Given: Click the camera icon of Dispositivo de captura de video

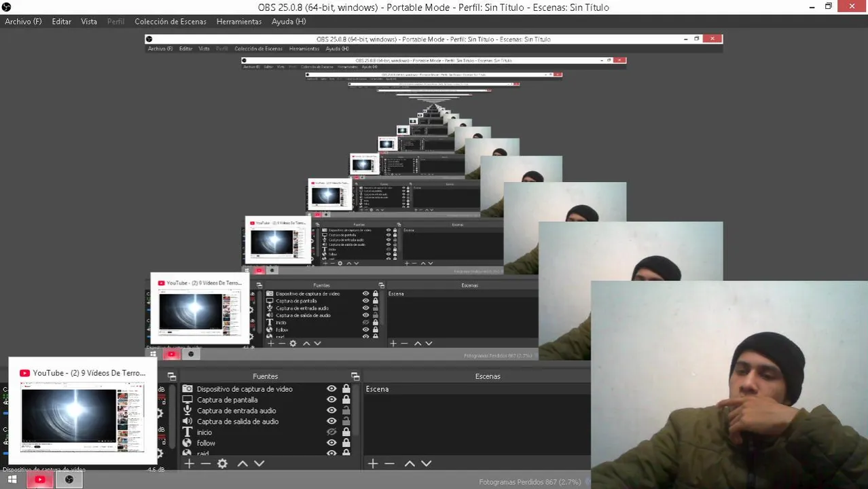Looking at the screenshot, I should (x=187, y=389).
